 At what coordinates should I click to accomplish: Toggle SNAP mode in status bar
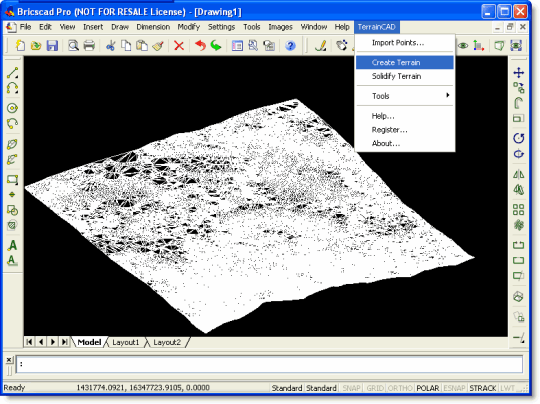pos(351,388)
